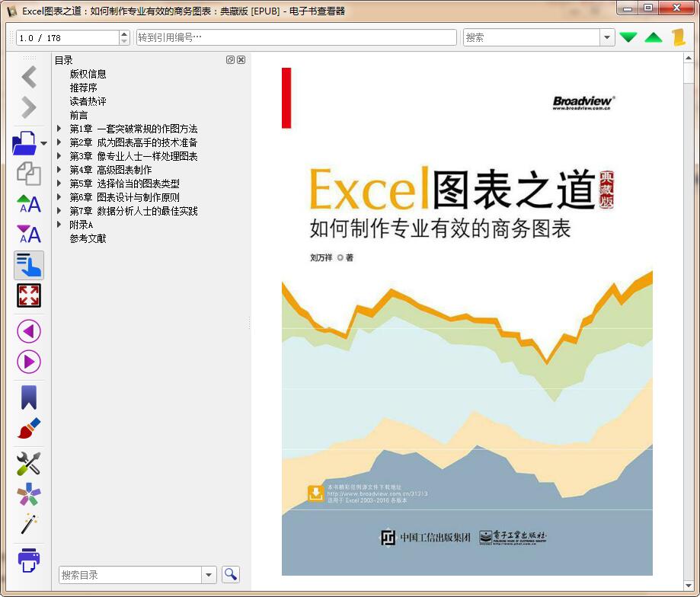
Task: Click the 转到引用编号 input field
Action: (296, 37)
